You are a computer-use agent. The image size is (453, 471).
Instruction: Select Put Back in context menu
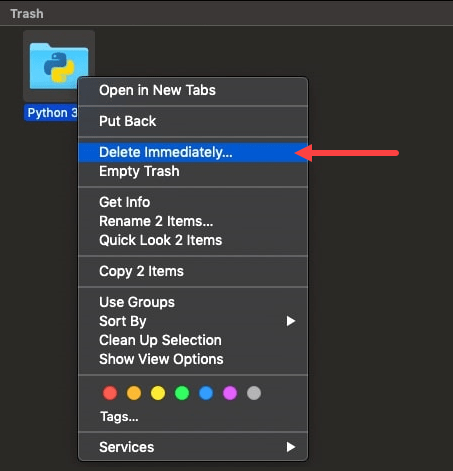193,121
